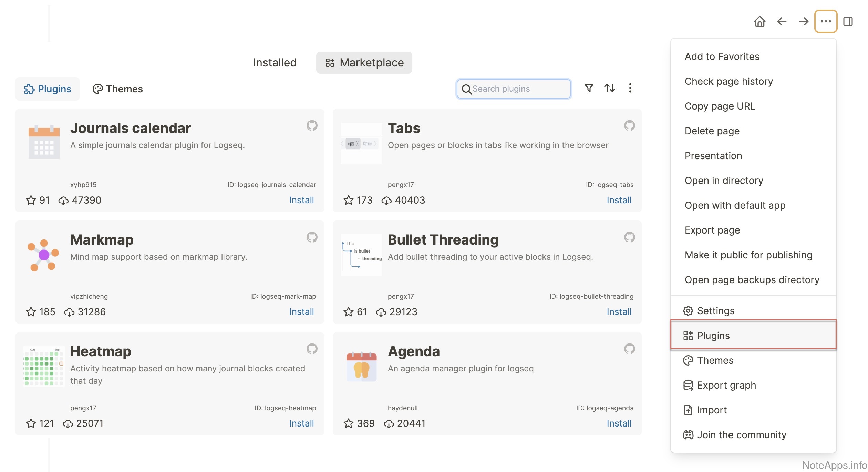Click the Markmap plugin logo thumbnail
Image resolution: width=868 pixels, height=472 pixels.
(44, 255)
